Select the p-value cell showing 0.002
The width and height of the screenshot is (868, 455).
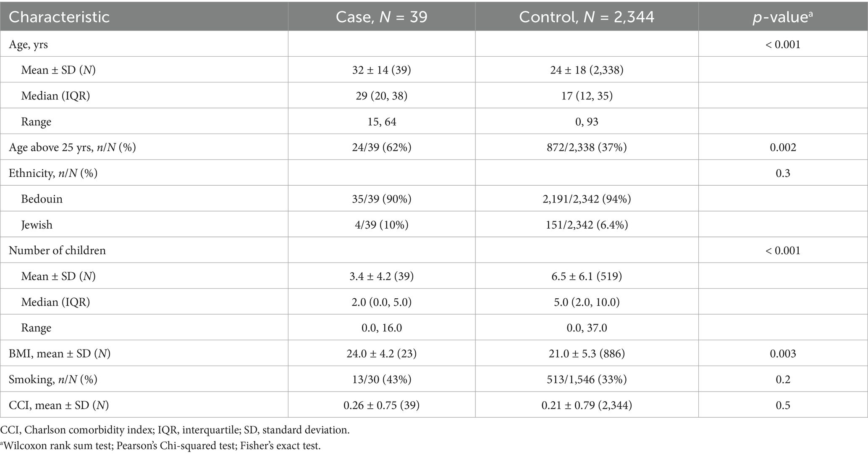click(783, 147)
